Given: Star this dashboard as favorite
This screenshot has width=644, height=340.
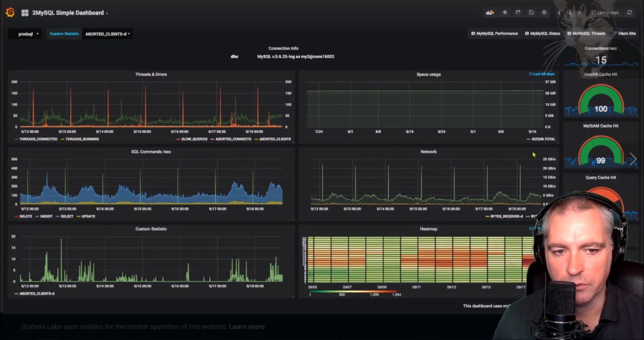Looking at the screenshot, I should click(x=505, y=12).
